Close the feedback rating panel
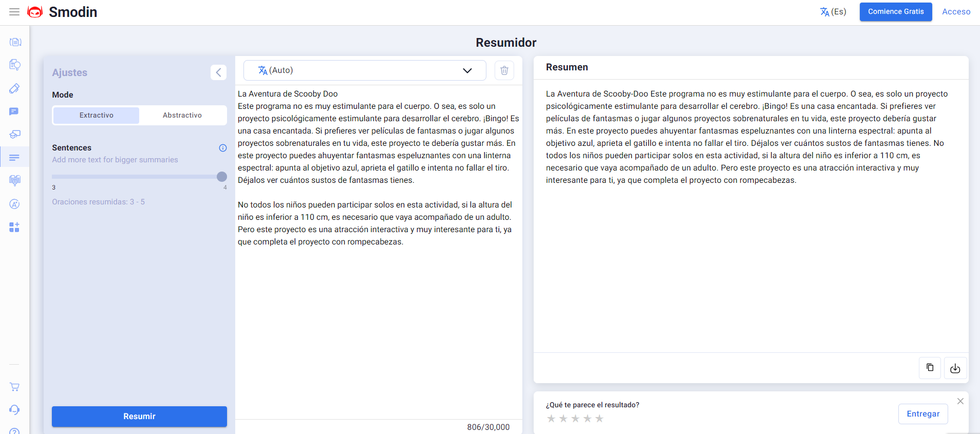 [x=960, y=401]
